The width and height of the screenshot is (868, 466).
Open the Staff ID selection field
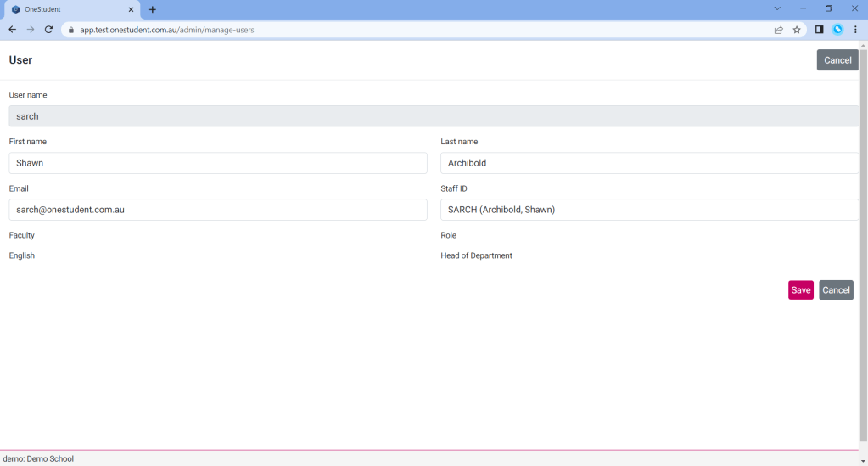(x=649, y=210)
